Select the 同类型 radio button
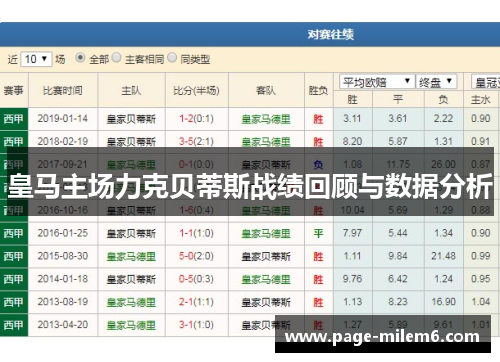 [172, 58]
